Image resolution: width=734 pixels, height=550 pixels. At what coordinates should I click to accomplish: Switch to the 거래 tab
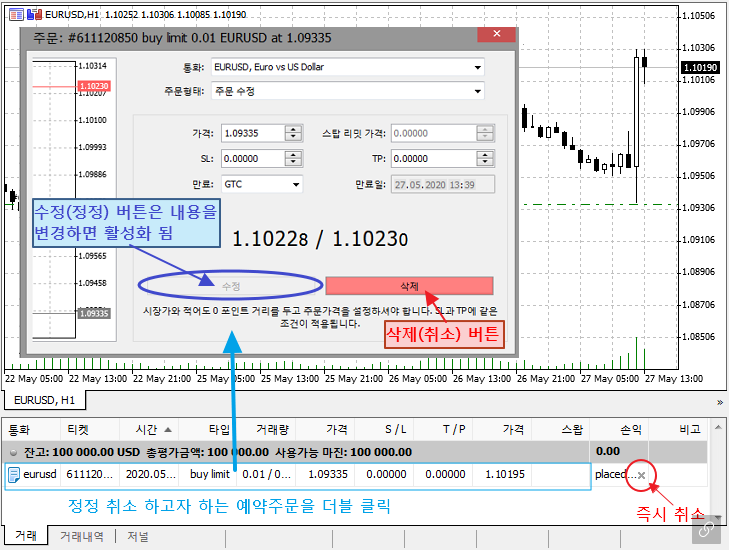tap(26, 535)
